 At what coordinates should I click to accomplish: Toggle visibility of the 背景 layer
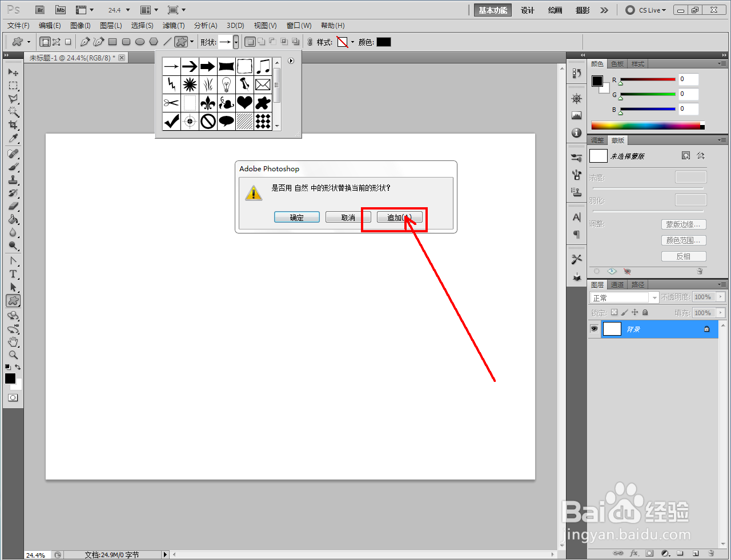pos(594,329)
